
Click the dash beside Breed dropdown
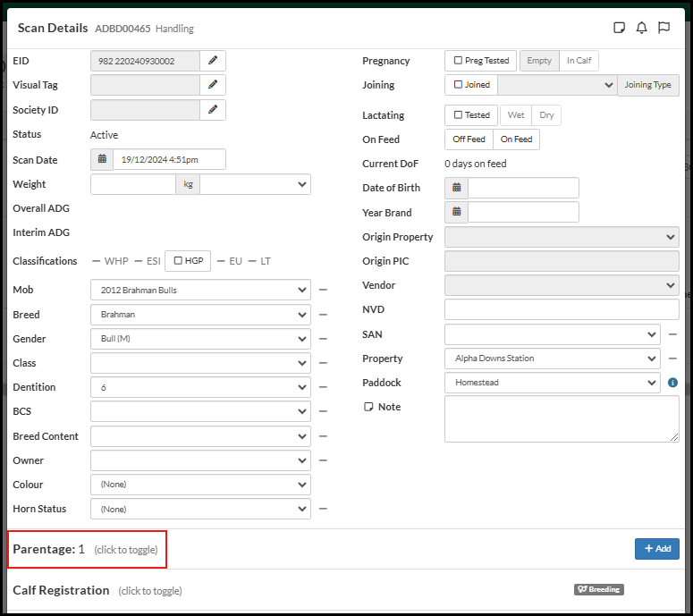point(323,315)
